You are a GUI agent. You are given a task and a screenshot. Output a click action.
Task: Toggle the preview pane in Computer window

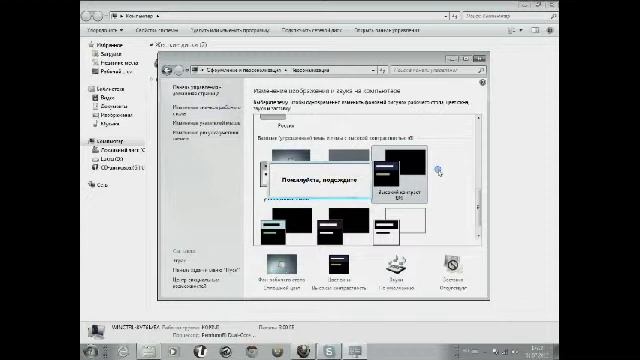tap(535, 30)
